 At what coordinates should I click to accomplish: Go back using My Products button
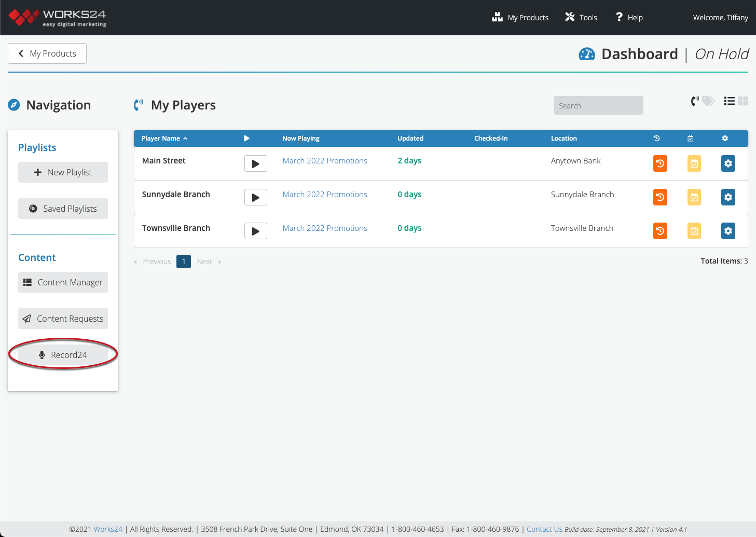tap(47, 53)
